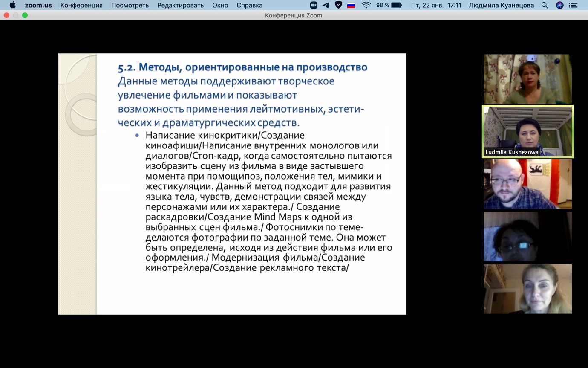Click the date and time Пт, 22 янв. 17:11
This screenshot has height=368, width=588.
(436, 5)
